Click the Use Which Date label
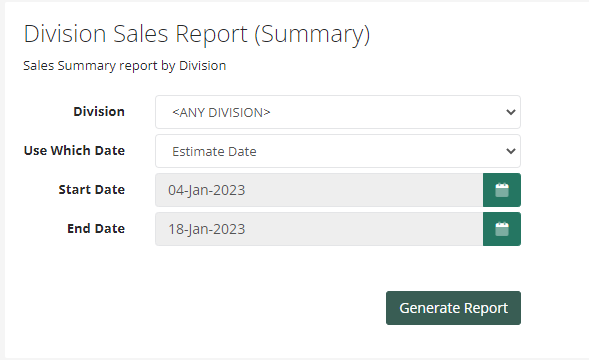Viewport: 589px width, 360px height. (74, 150)
